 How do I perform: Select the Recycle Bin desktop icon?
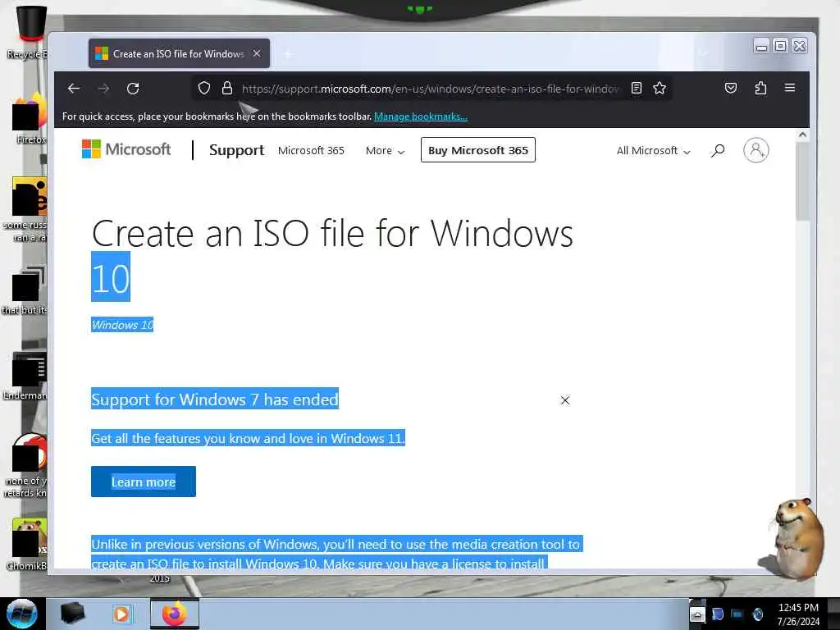[x=28, y=32]
